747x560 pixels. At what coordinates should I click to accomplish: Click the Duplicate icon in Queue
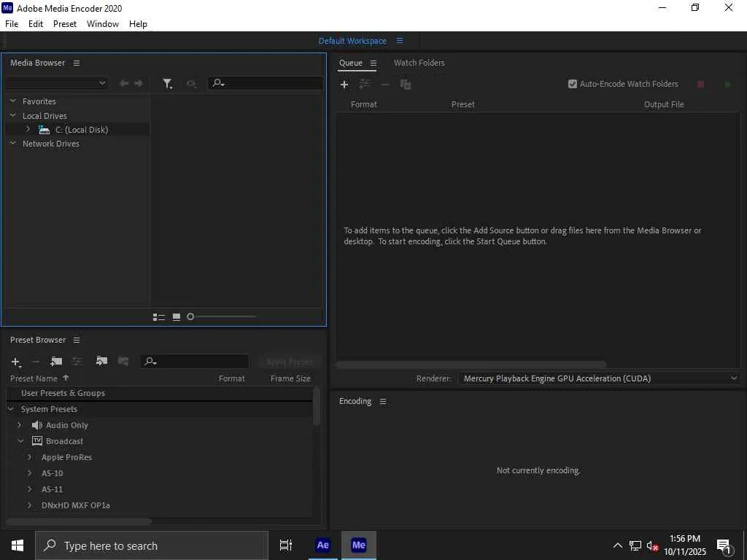(x=406, y=85)
